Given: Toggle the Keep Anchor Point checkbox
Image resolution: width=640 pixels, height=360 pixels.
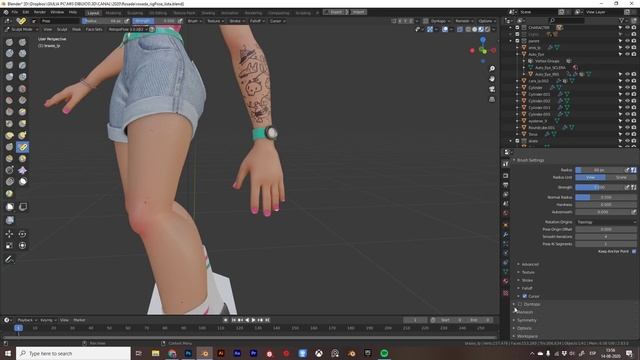Looking at the screenshot, I should (x=634, y=251).
